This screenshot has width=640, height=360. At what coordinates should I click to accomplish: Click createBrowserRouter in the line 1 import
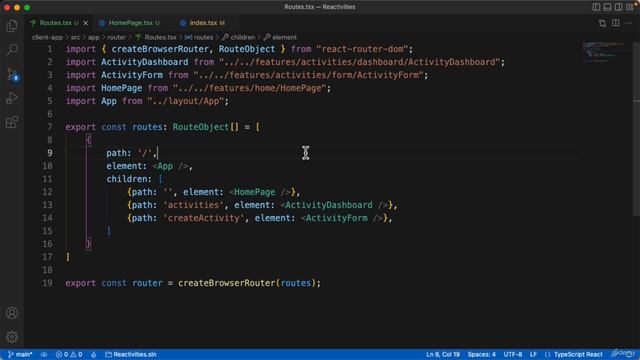pos(160,49)
